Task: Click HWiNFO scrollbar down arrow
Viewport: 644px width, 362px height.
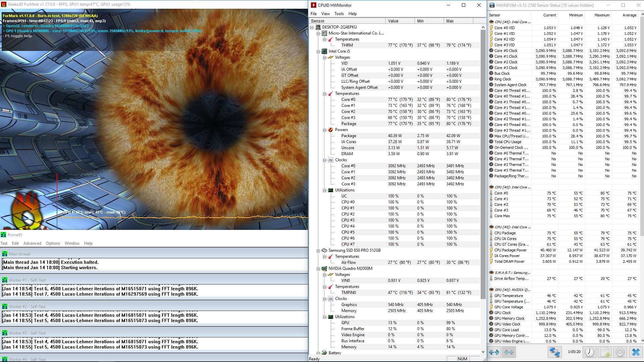Action: click(x=642, y=341)
